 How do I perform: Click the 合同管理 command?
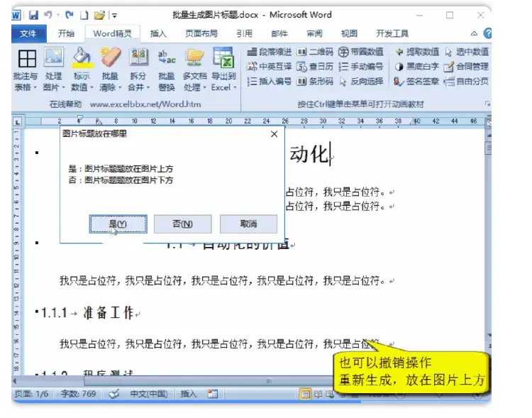point(467,66)
